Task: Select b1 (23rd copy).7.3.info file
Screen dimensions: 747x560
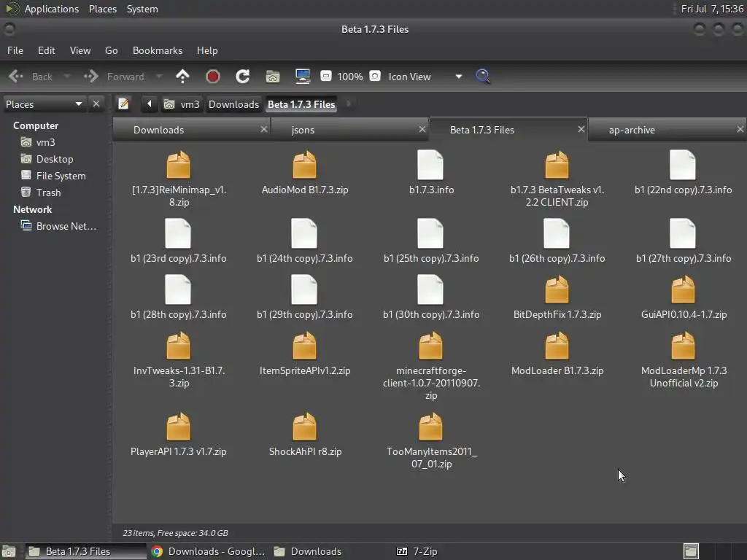Action: point(179,241)
